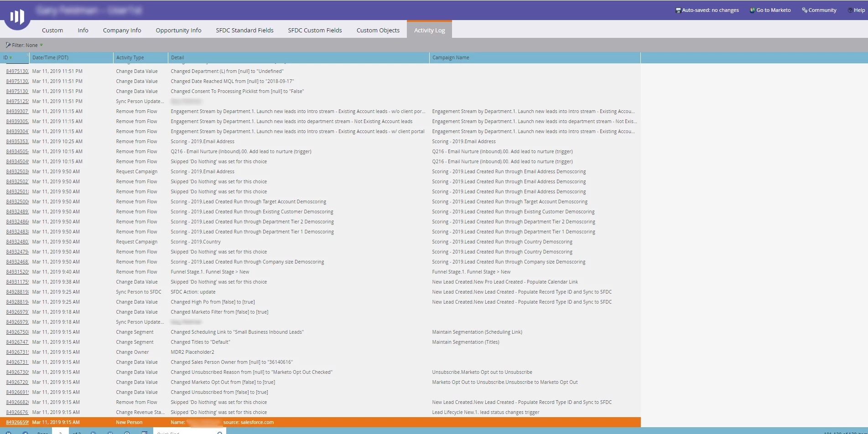Screen dimensions: 868x434
Task: Click 'Scoring - 2019.Lead Created Run through Target Account Demoscoring' campaign
Action: pos(509,201)
